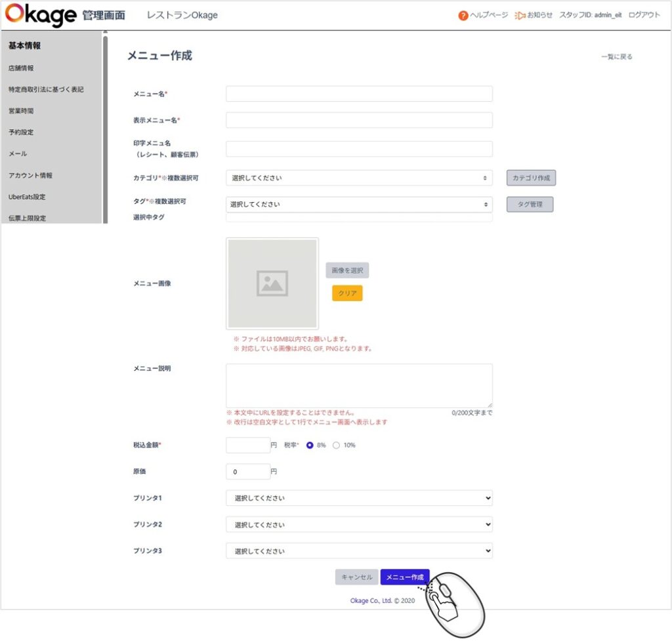Select UberEats設定 from the sidebar
Viewport: 672px width, 641px height.
click(x=27, y=197)
